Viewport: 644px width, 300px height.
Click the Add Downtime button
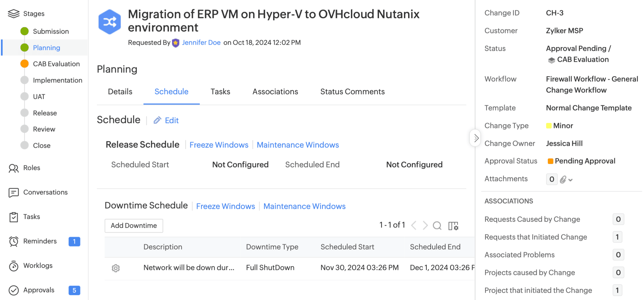[x=134, y=226]
